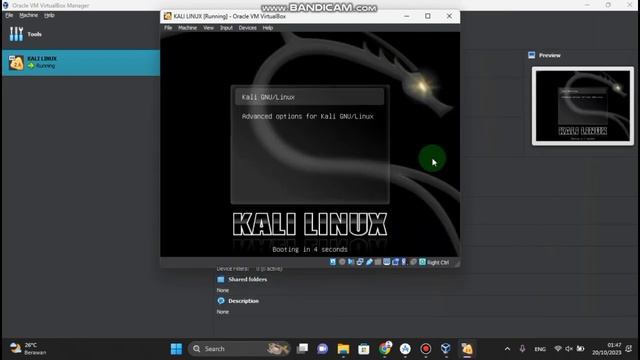Open the VirtualBox Manager cube taskbar icon
The width and height of the screenshot is (640, 360).
pyautogui.click(x=446, y=349)
